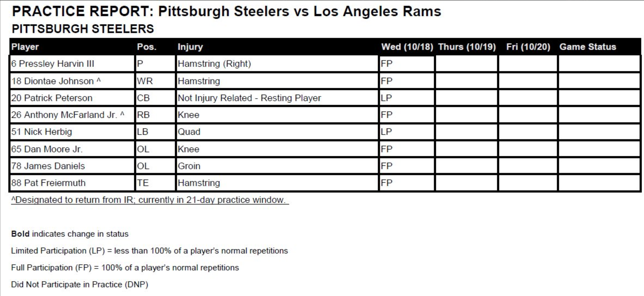Image resolution: width=644 pixels, height=296 pixels.
Task: Click the Injury column header
Action: [190, 47]
